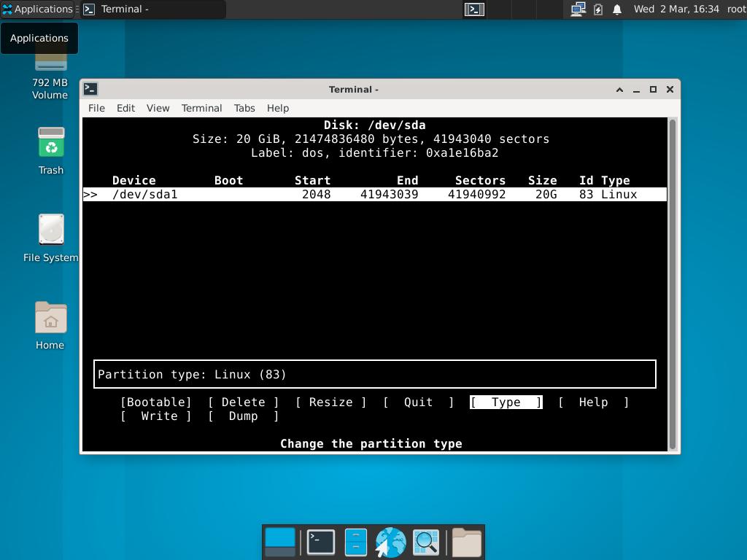The height and width of the screenshot is (560, 747).
Task: Click the Delete option in cfdisk
Action: click(244, 402)
